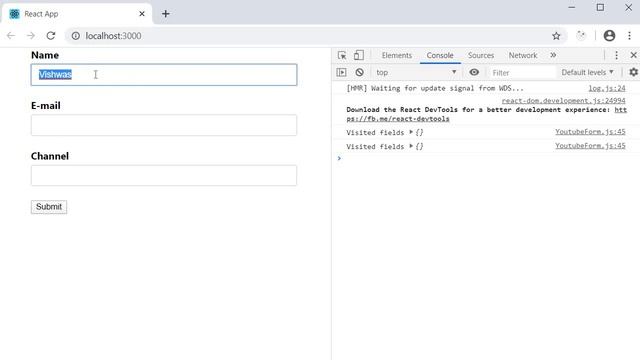Expand the second Visited fields object
The width and height of the screenshot is (640, 360).
tap(411, 146)
